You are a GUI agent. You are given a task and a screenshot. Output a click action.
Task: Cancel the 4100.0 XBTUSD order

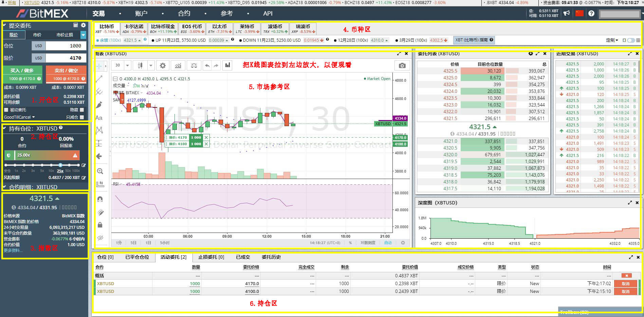[x=625, y=292]
